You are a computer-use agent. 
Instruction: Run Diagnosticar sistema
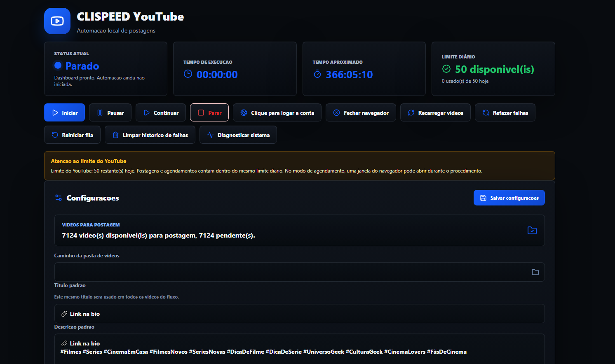238,135
